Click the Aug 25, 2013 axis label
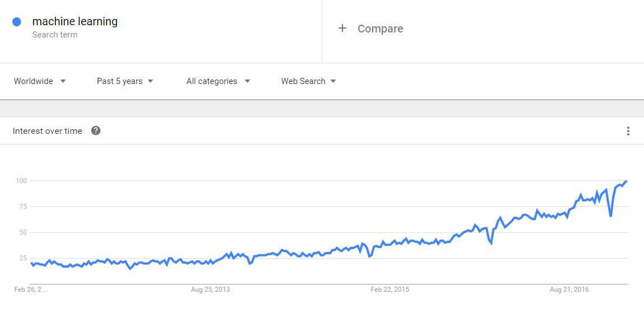 pyautogui.click(x=210, y=290)
